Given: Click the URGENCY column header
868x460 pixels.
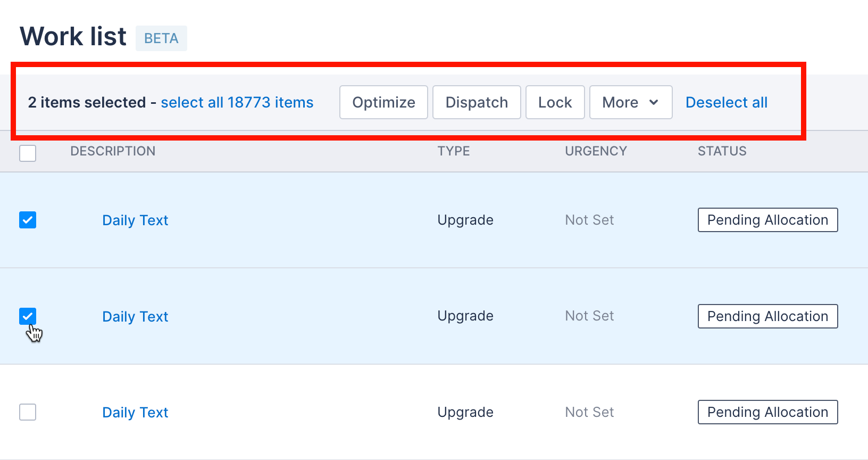Looking at the screenshot, I should 596,151.
